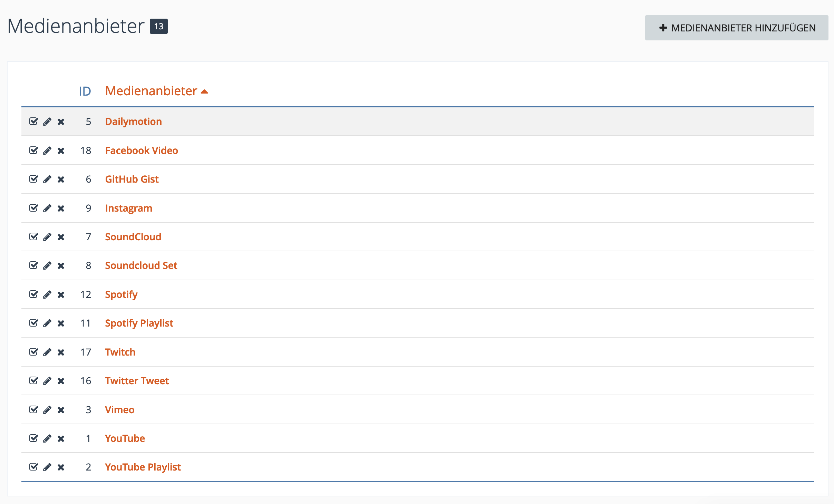Click the Medienanbieter hinzufügen button
The width and height of the screenshot is (834, 504).
736,28
